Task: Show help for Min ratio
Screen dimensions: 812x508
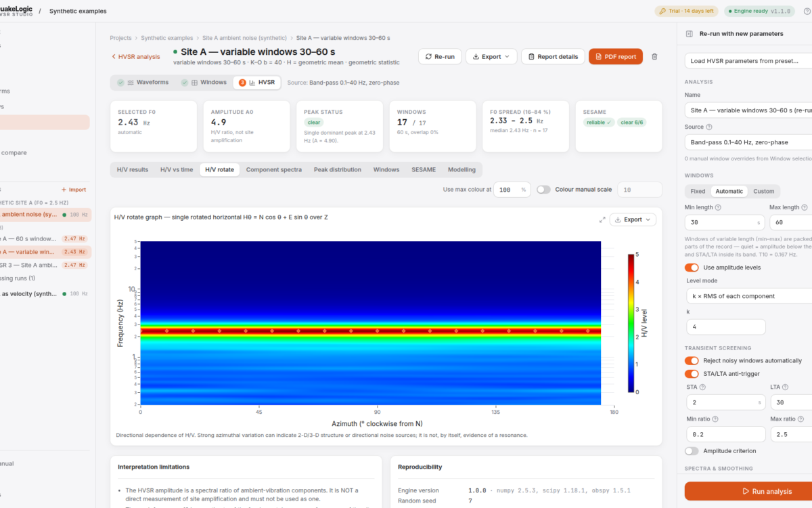Action: pyautogui.click(x=715, y=419)
